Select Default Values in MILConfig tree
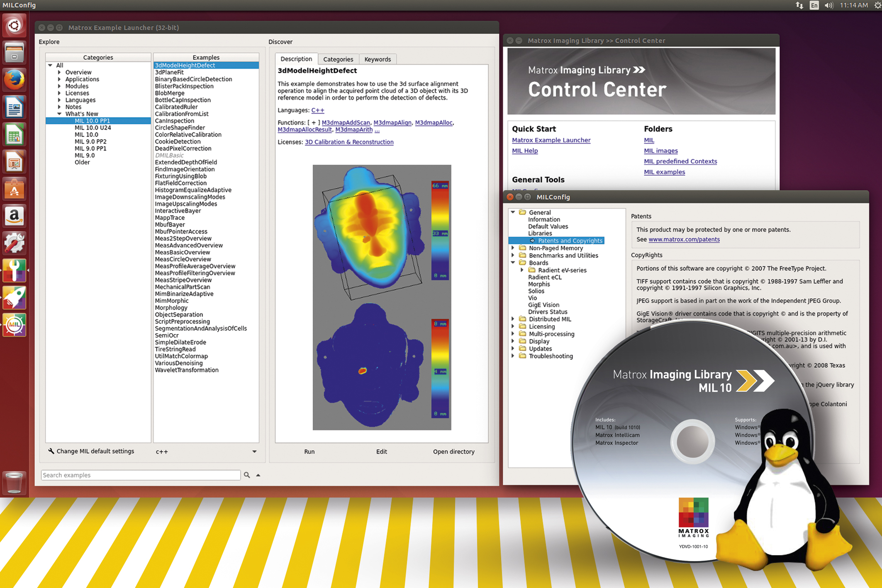Viewport: 882px width, 588px height. (548, 227)
